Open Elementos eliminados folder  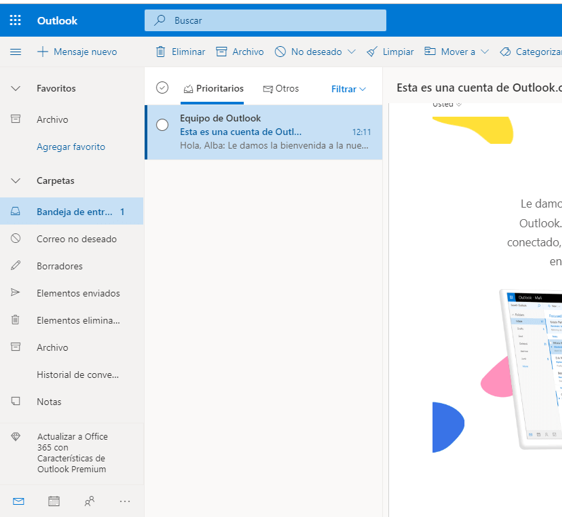click(72, 320)
